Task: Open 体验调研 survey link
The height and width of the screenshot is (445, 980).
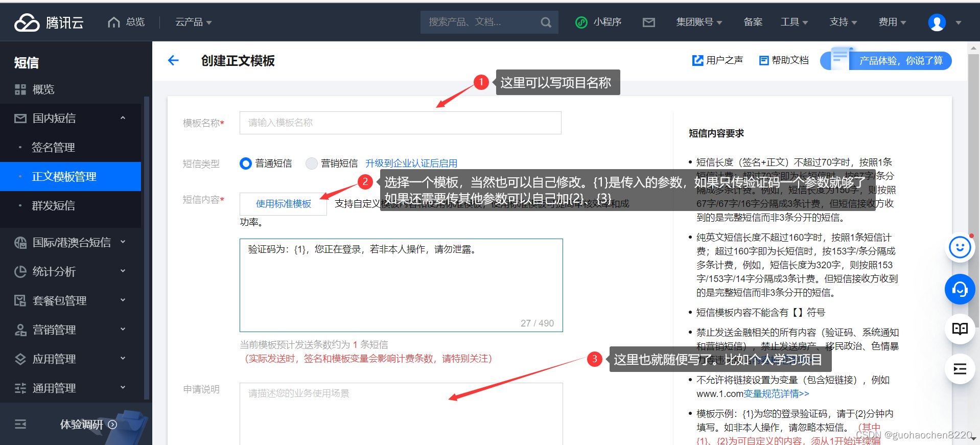Action: pos(88,425)
